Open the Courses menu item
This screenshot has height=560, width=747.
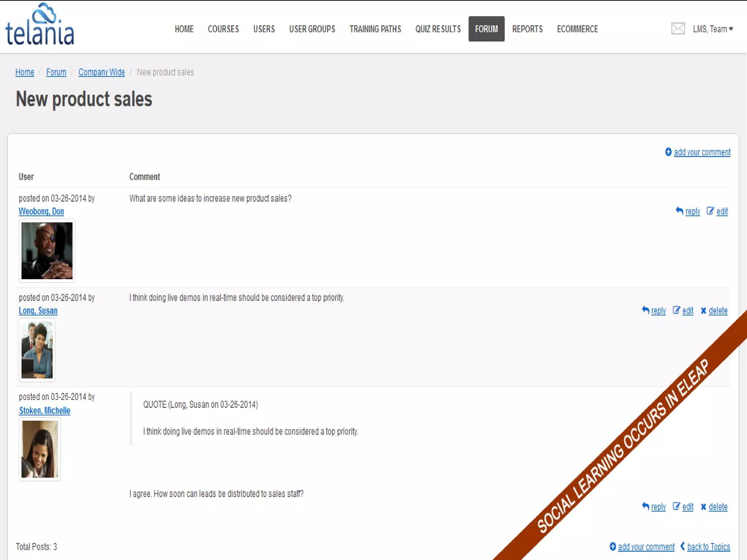tap(223, 29)
